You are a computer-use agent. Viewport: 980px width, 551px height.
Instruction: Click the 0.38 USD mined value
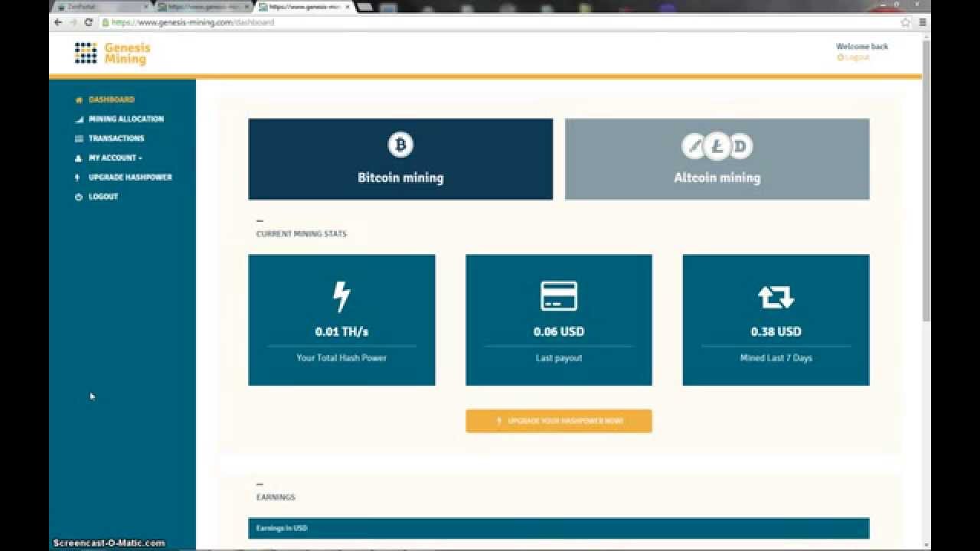pos(776,331)
